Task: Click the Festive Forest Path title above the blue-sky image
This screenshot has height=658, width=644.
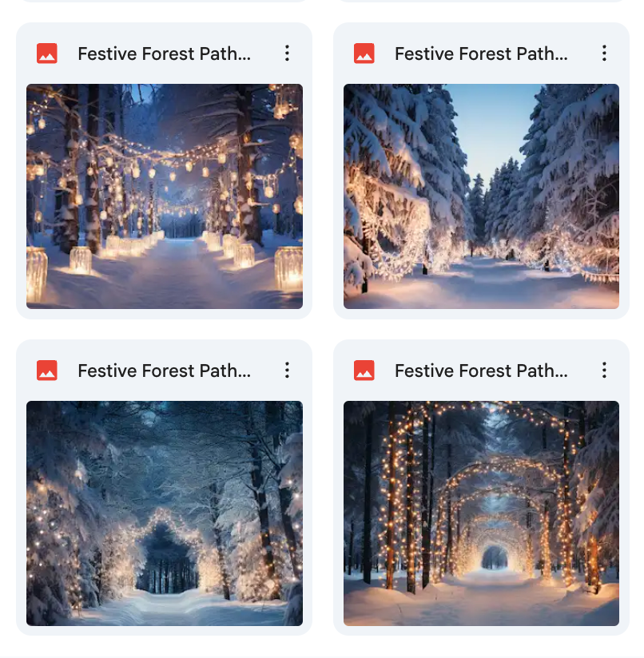Action: [x=481, y=54]
